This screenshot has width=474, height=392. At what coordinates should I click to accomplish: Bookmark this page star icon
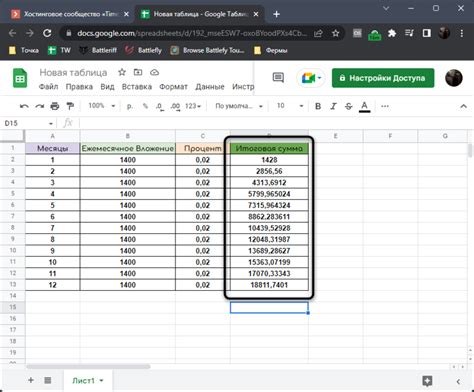(335, 33)
